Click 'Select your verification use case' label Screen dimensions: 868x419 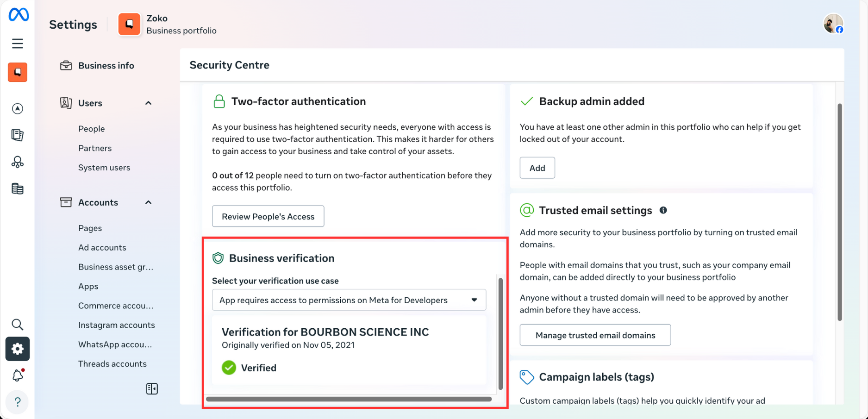(x=275, y=281)
